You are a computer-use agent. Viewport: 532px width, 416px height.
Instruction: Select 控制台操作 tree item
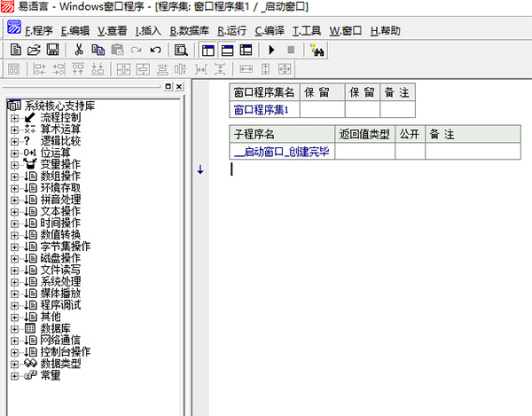coord(66,352)
